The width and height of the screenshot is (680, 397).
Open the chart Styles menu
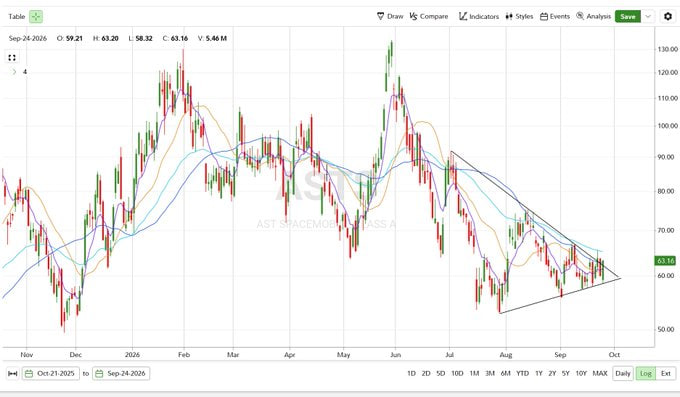coord(519,16)
